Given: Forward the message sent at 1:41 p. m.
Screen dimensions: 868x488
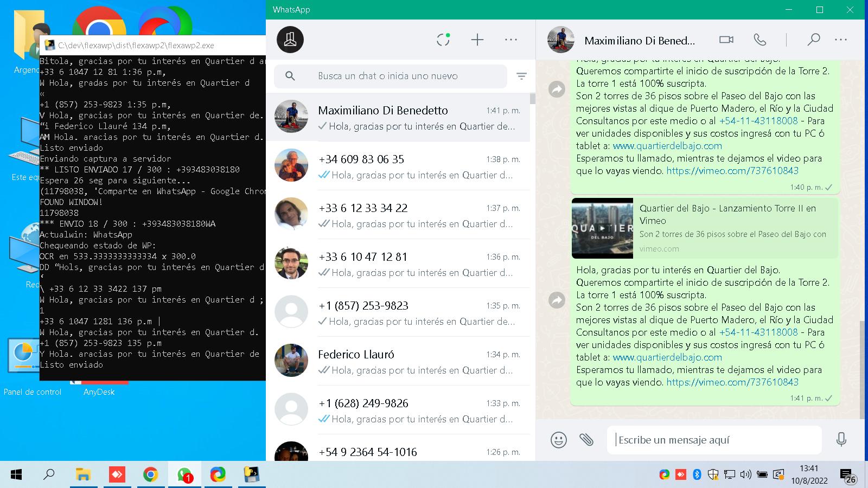Looking at the screenshot, I should 557,300.
